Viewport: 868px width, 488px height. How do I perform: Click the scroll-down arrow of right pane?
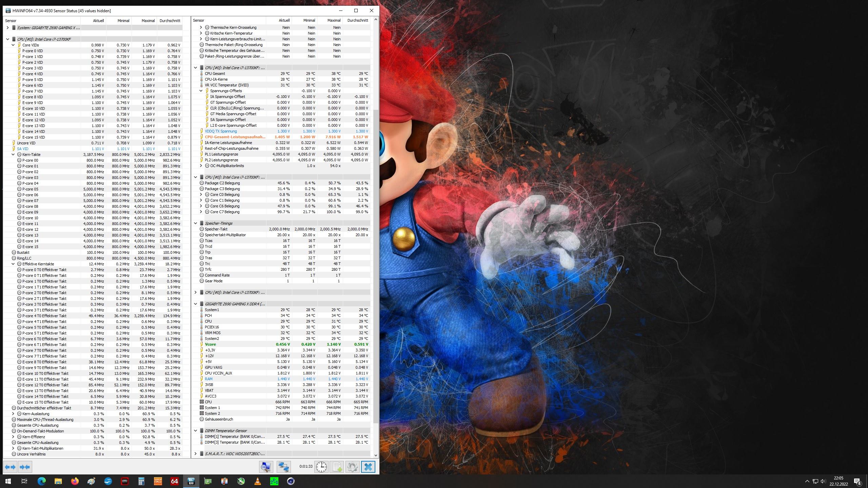[376, 455]
